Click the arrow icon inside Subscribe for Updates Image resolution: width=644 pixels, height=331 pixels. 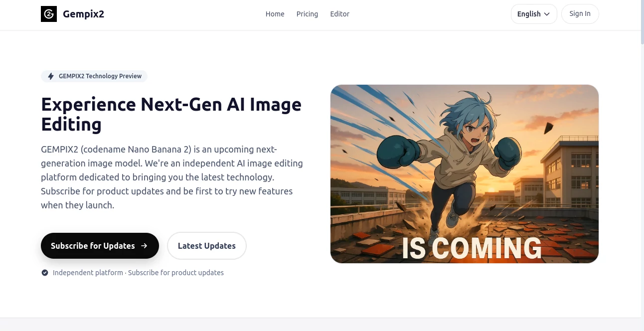point(144,246)
